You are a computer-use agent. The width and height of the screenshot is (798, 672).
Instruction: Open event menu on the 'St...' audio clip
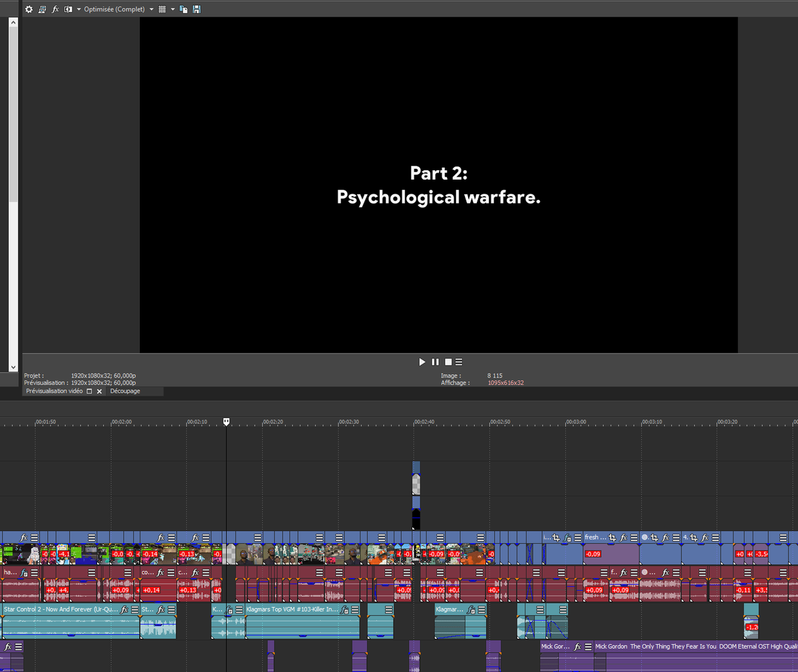coord(172,610)
